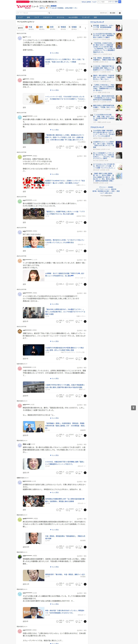Share xyc comment via X icon
Screen dimensions: 138x644
[x=85, y=223]
